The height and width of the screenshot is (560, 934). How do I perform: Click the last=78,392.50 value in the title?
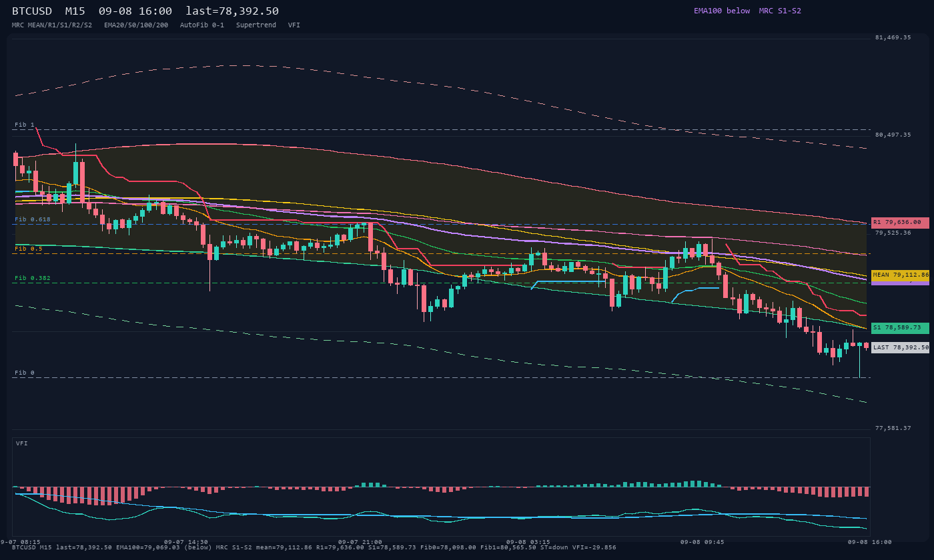click(x=232, y=11)
